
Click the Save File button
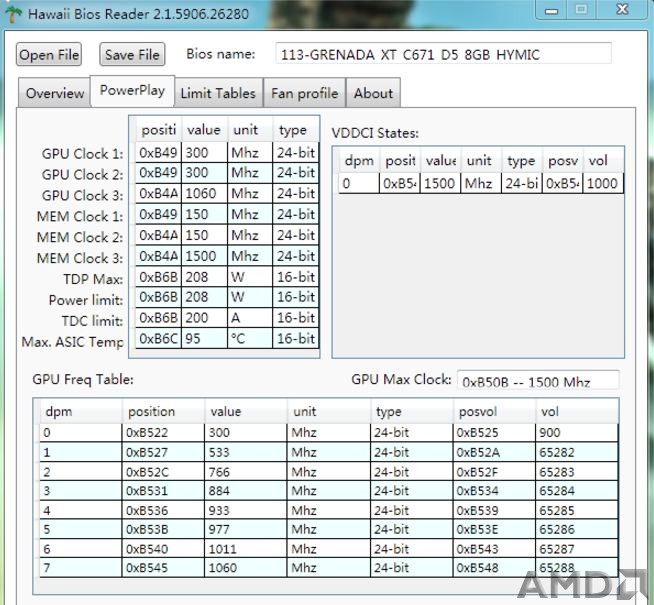[132, 55]
